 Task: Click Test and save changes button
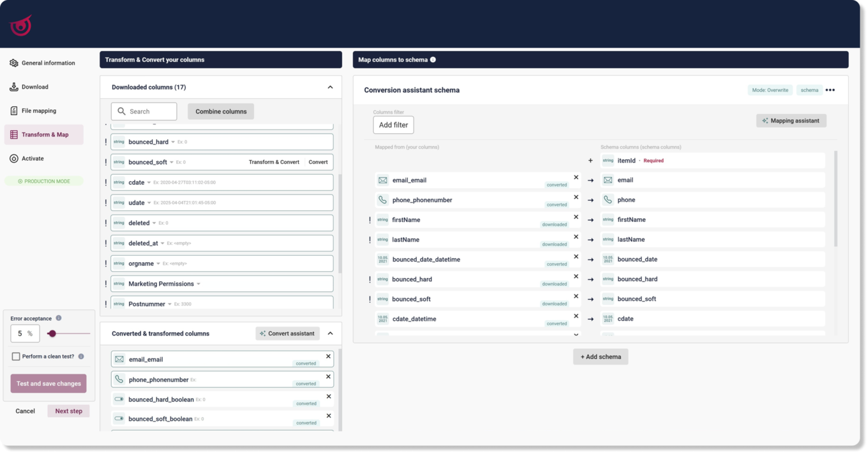[49, 384]
